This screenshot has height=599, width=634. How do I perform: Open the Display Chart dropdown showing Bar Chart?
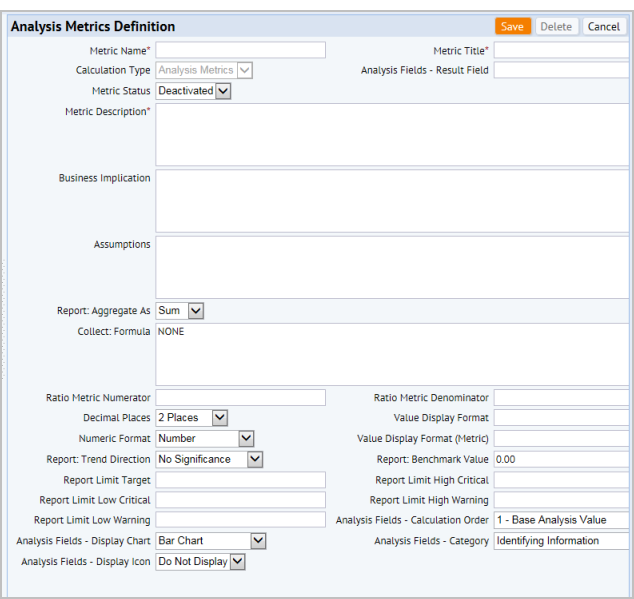point(211,540)
